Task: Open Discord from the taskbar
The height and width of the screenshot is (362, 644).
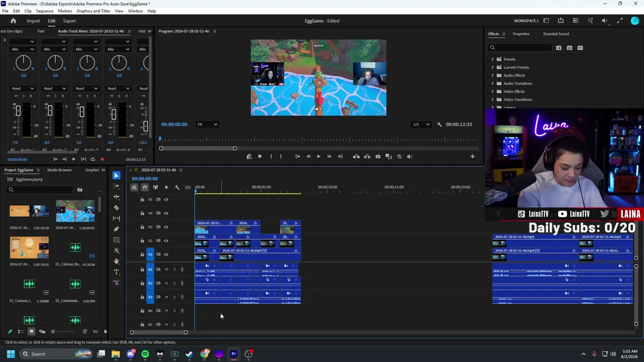Action: coord(131,354)
